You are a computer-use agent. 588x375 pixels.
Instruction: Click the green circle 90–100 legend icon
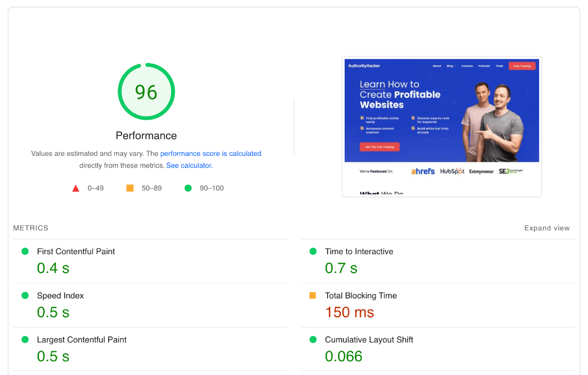[x=188, y=188]
